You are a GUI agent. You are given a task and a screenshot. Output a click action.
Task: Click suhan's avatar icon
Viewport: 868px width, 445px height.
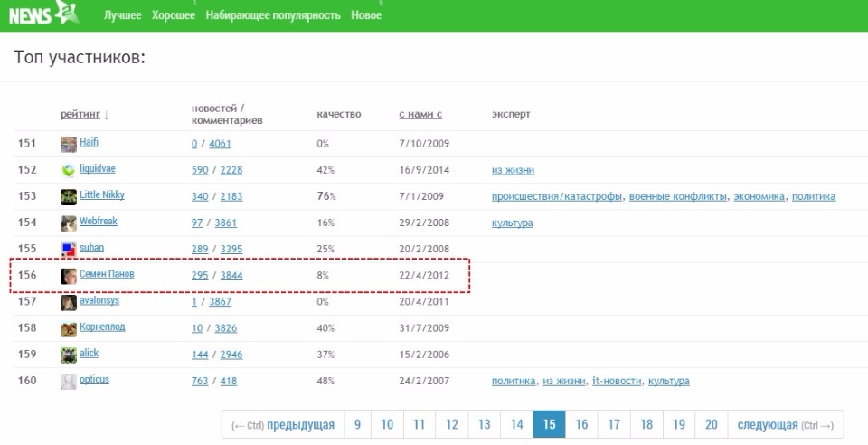[x=69, y=249]
